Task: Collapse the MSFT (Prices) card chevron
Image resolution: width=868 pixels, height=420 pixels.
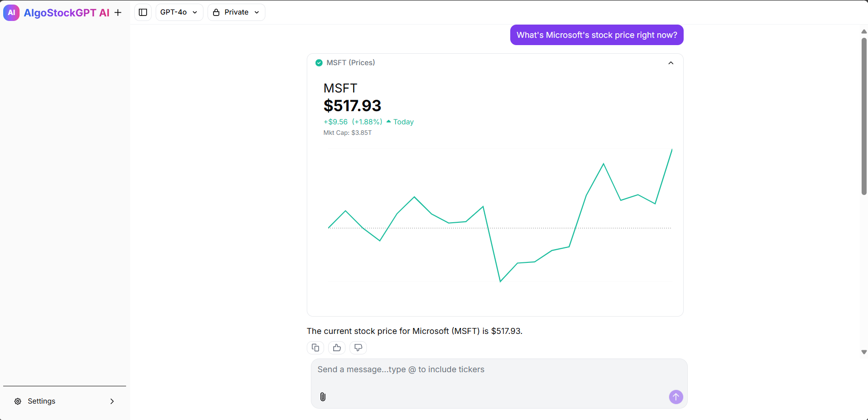Action: point(671,63)
